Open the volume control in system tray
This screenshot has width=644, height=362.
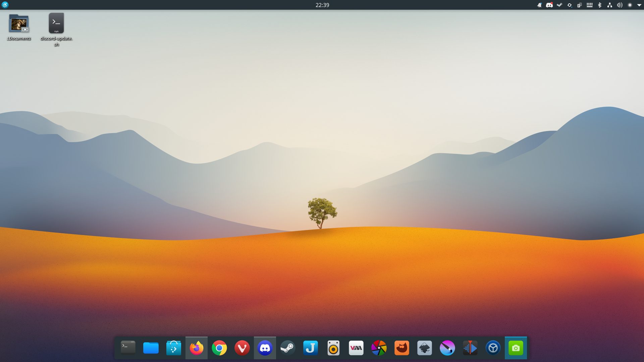620,5
